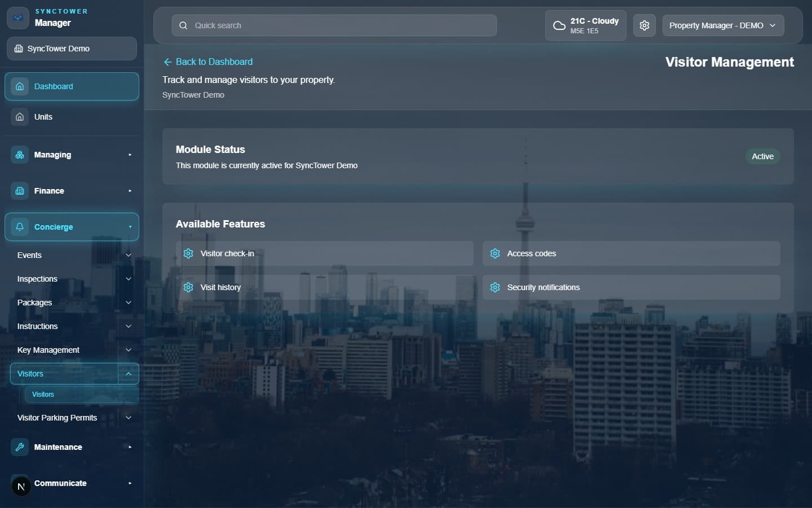Select the Visitors parent menu item
The image size is (812, 508).
click(x=64, y=374)
